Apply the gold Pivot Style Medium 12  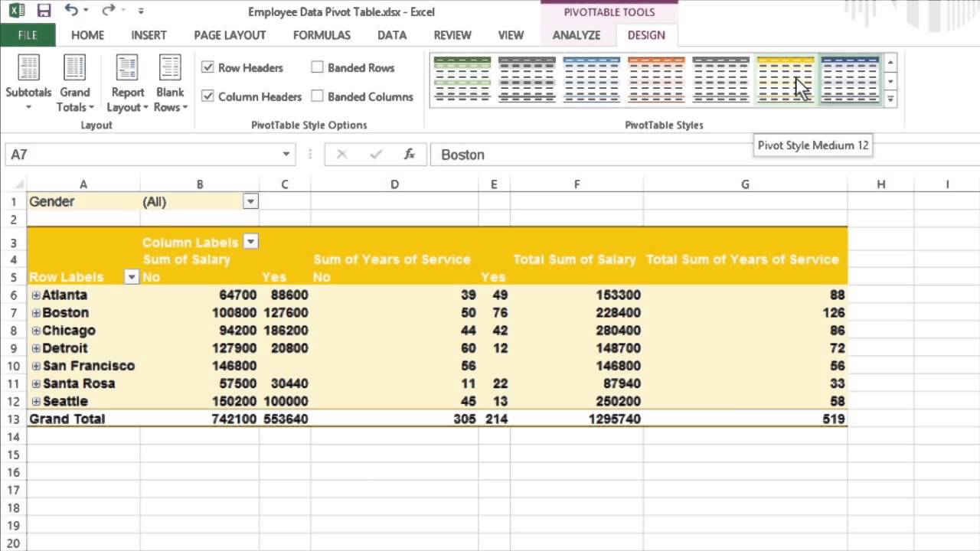[785, 80]
